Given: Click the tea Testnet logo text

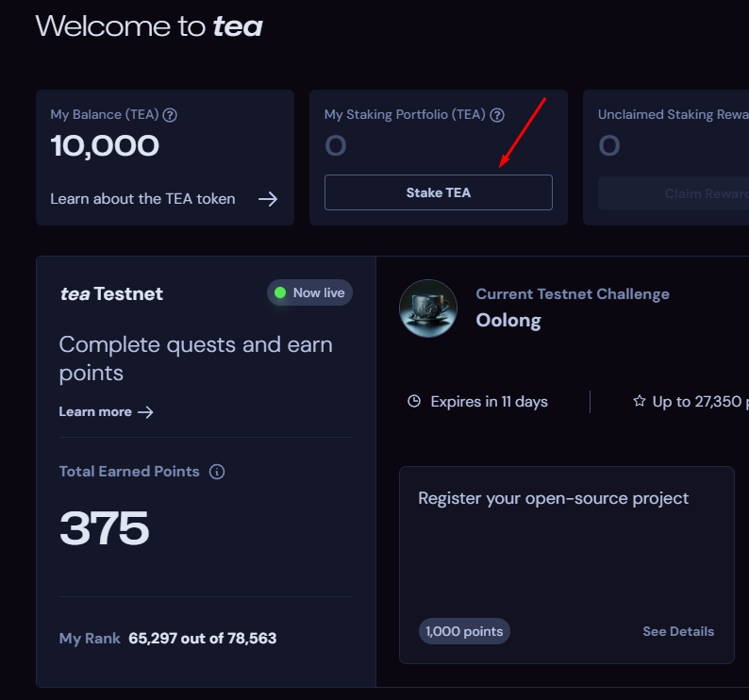Looking at the screenshot, I should (111, 293).
